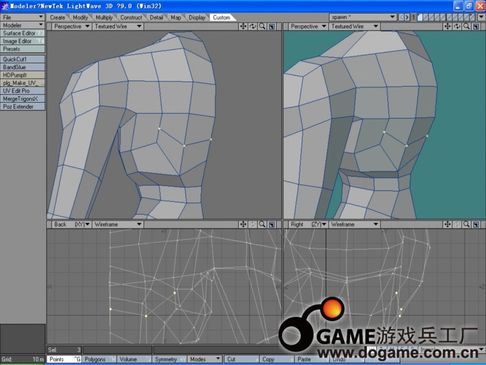Maximize the Right wireframe viewport

point(476,224)
